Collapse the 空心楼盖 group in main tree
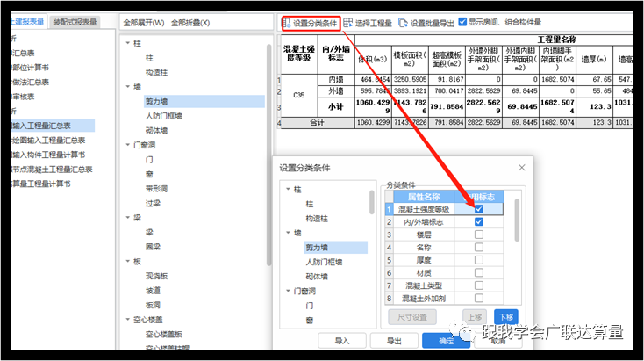The height and width of the screenshot is (361, 644). pyautogui.click(x=128, y=319)
